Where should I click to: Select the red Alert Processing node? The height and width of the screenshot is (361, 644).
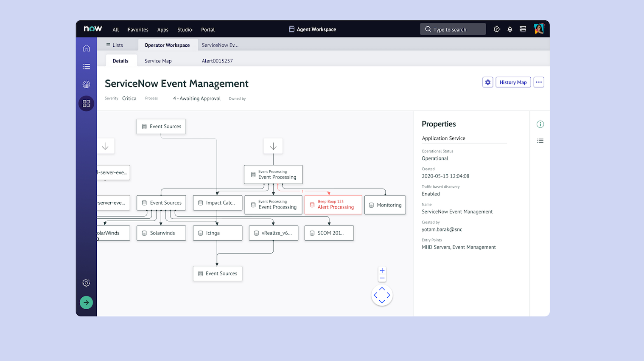333,205
